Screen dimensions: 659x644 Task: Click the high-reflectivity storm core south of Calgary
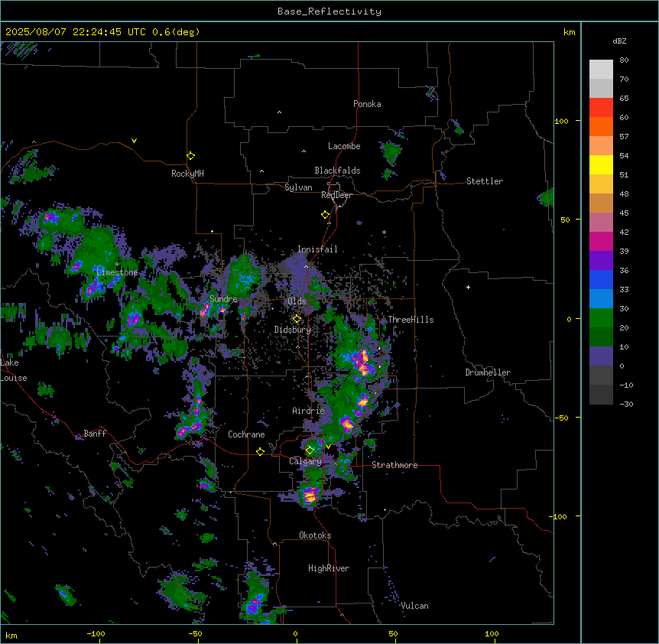point(310,495)
